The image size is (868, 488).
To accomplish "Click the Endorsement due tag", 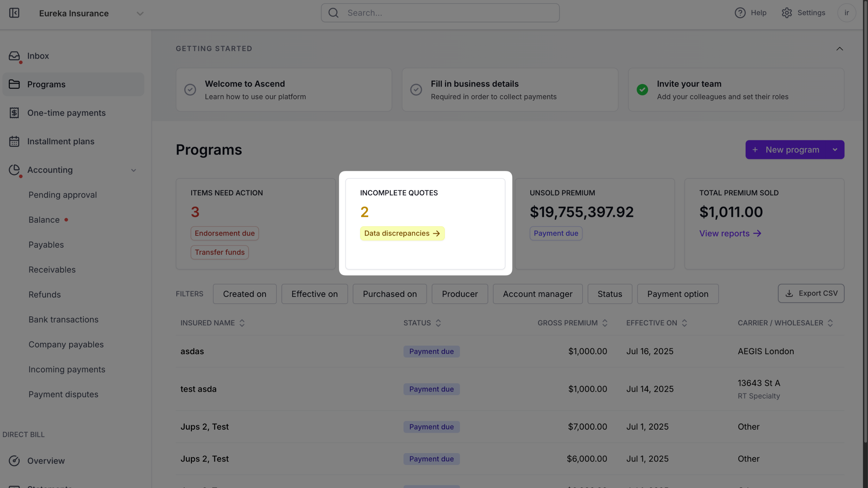I will (x=224, y=233).
